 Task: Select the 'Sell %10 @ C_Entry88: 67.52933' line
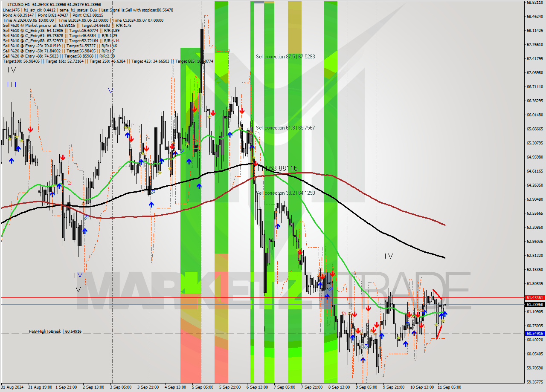click(61, 40)
